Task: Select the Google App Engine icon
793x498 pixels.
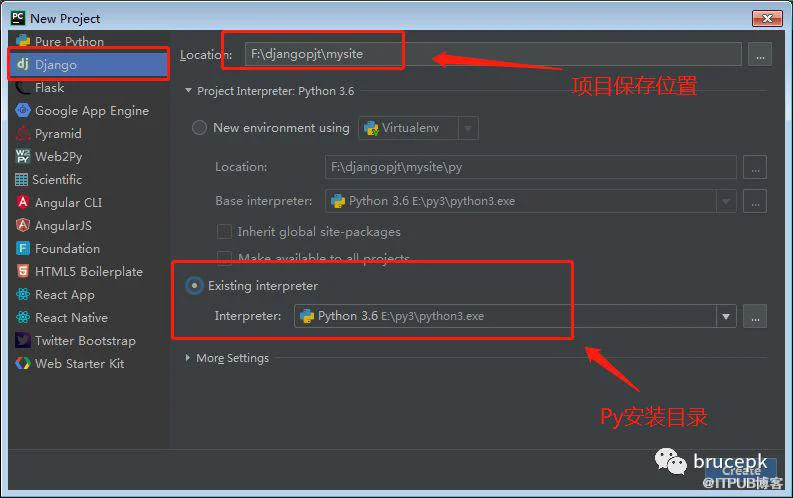Action: click(x=23, y=110)
